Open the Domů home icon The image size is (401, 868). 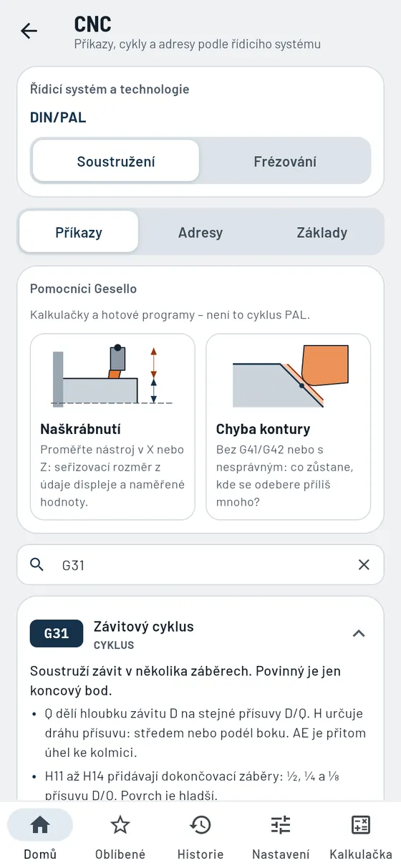click(40, 825)
